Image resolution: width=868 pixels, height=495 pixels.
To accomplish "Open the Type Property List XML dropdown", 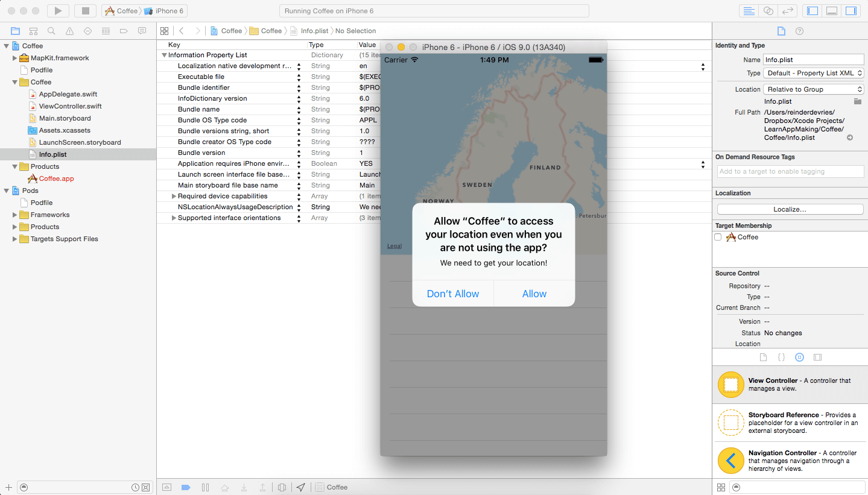I will pyautogui.click(x=814, y=73).
